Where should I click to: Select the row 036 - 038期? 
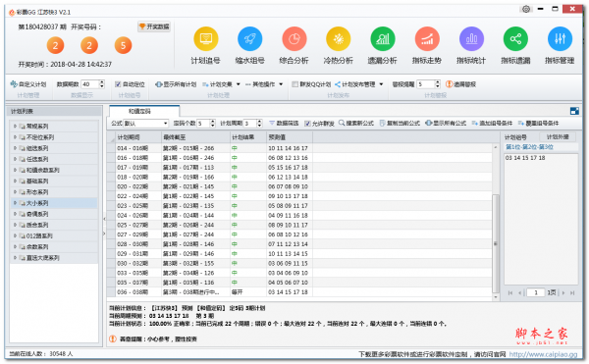pyautogui.click(x=299, y=292)
